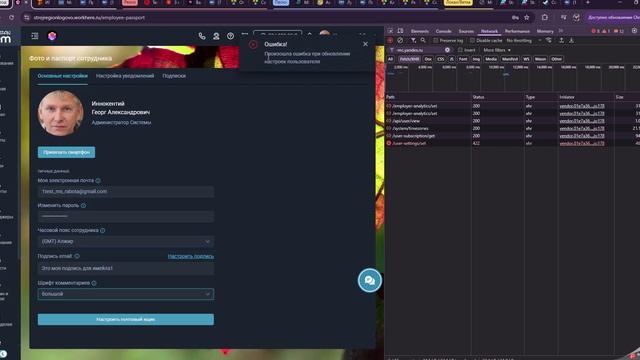Expand the more DevTools tabs chevron

(x=561, y=31)
